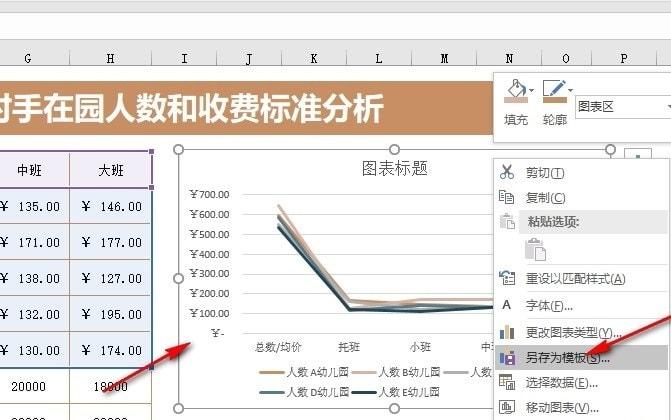Select column header L
The height and width of the screenshot is (420, 671).
379,58
